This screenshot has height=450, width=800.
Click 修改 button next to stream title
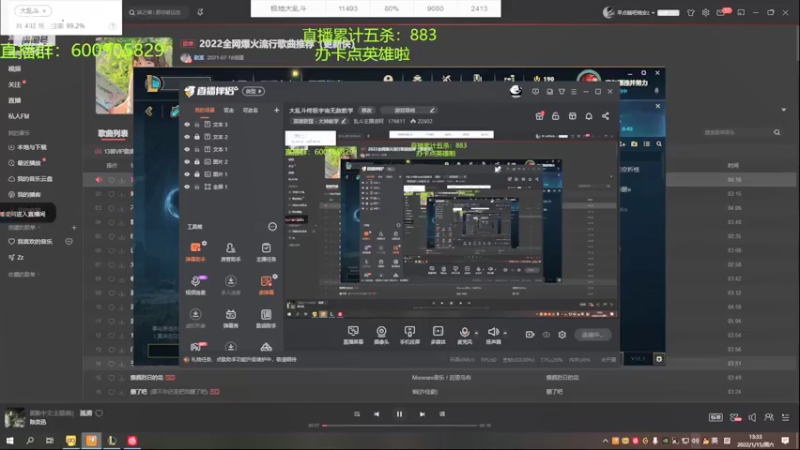(x=366, y=110)
